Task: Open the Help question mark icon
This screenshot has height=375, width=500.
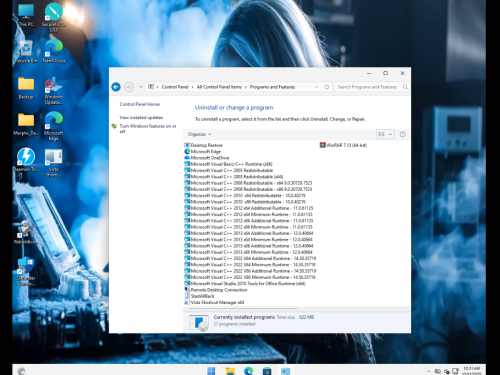Action: 402,134
